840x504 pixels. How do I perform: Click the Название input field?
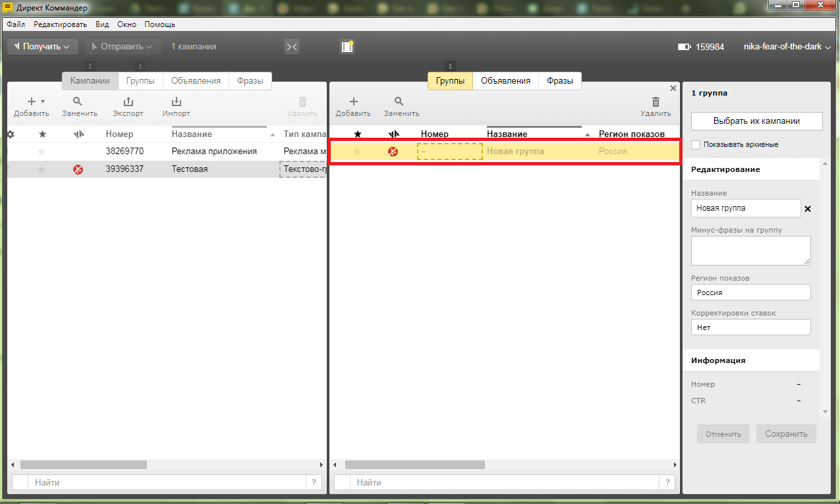[746, 208]
